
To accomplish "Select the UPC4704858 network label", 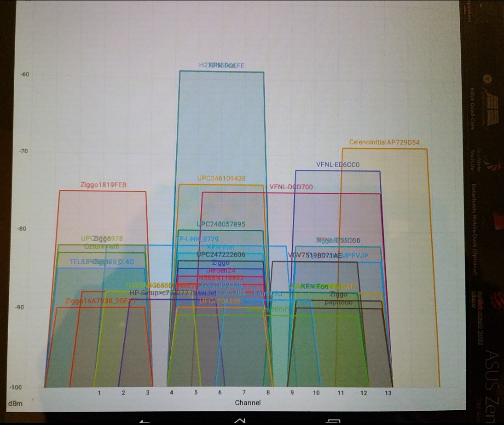I will pos(220,301).
